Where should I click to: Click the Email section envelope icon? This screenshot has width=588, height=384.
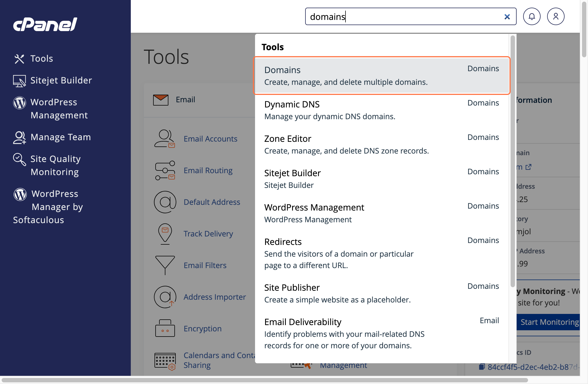click(161, 100)
